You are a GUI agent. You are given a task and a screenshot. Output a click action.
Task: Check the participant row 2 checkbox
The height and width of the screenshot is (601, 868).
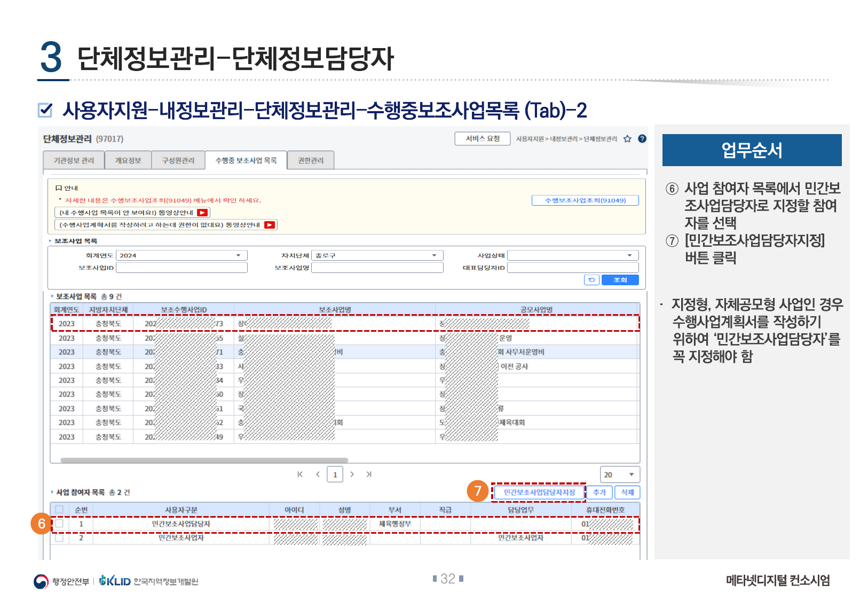point(59,537)
